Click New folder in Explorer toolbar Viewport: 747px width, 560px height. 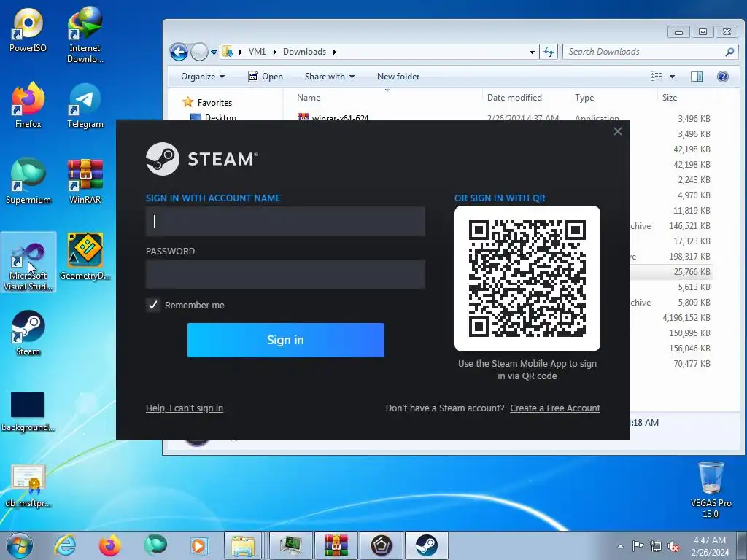398,77
